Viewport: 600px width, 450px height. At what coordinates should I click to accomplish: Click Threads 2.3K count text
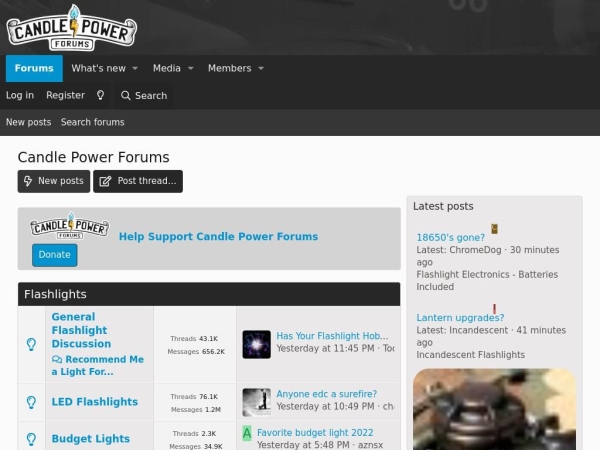pyautogui.click(x=194, y=434)
